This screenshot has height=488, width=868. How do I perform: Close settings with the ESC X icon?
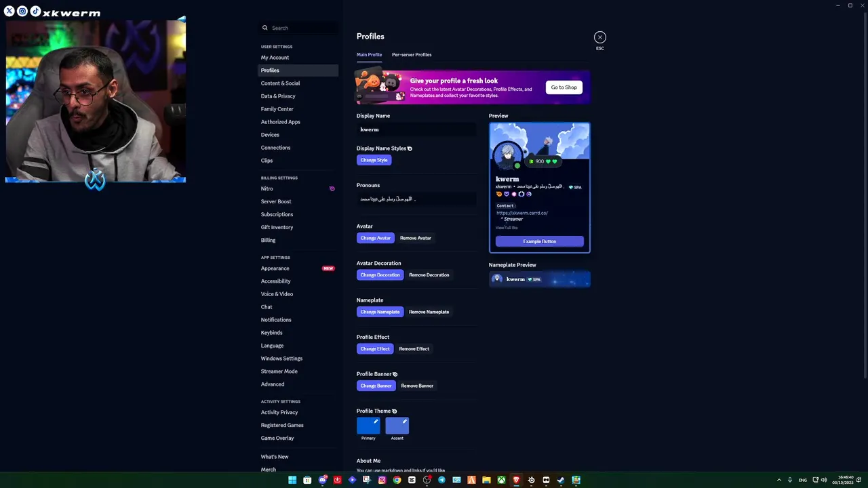point(600,37)
